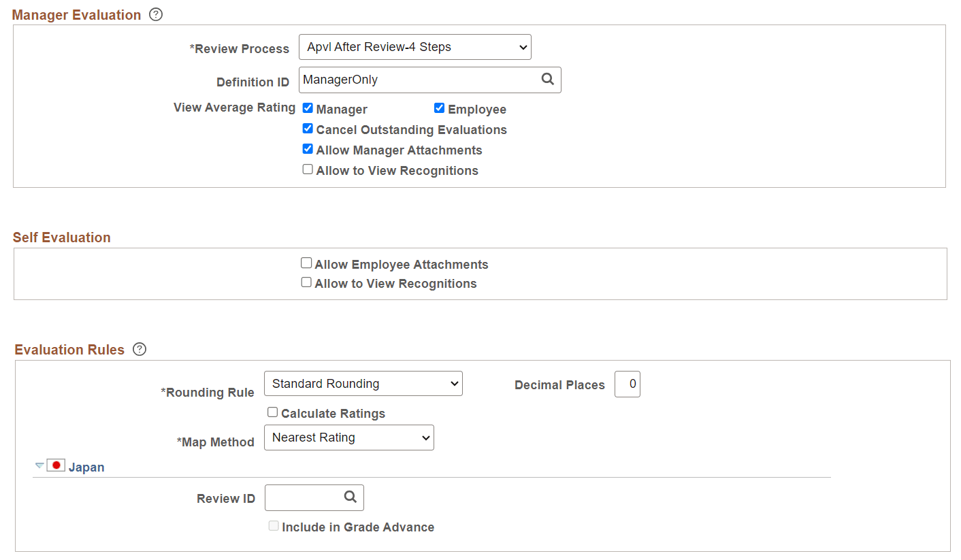Collapse the Japan section triangle
Image resolution: width=961 pixels, height=560 pixels.
(39, 465)
